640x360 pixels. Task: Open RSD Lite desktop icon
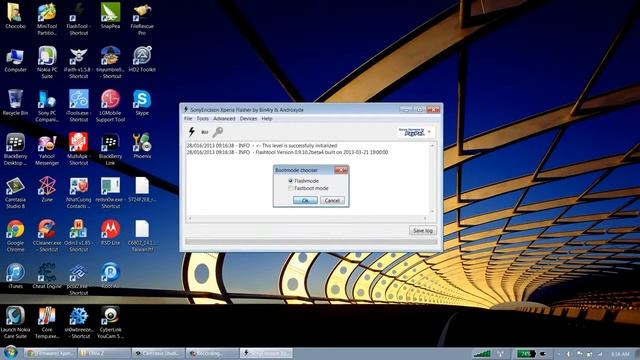click(x=110, y=233)
